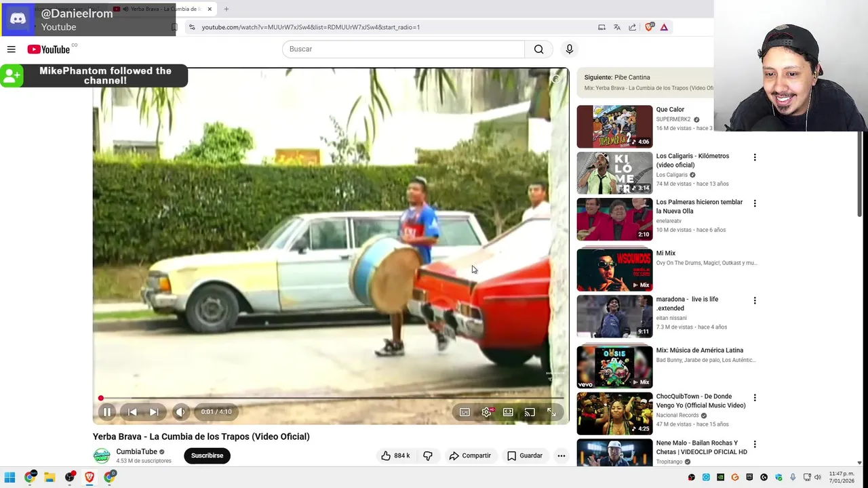
Task: Translate this page icon in address bar
Action: coord(617,27)
